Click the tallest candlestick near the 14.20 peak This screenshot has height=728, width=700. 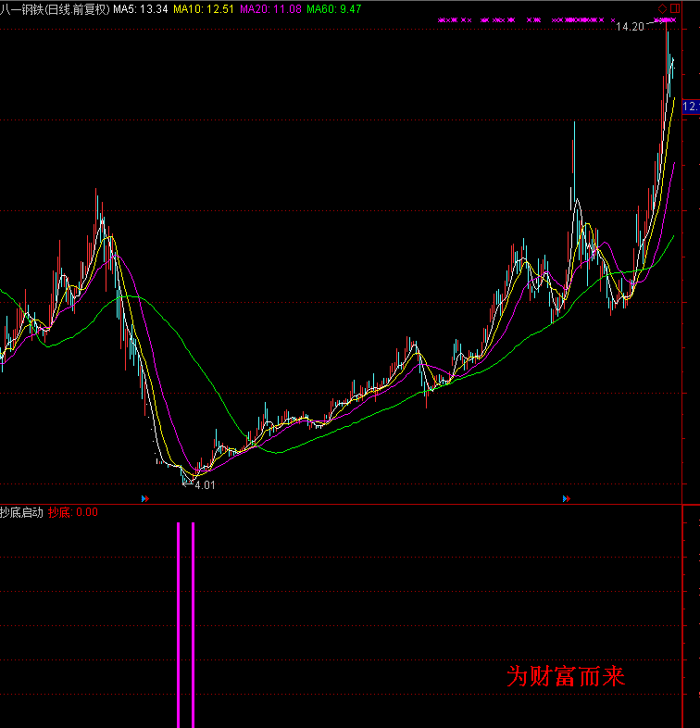click(x=666, y=56)
